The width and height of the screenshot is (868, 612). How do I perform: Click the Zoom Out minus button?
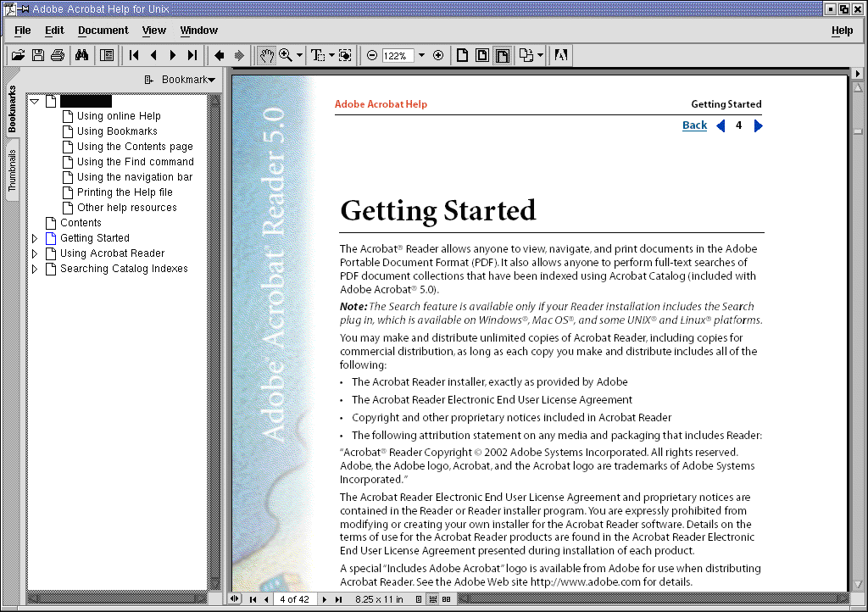pyautogui.click(x=372, y=55)
